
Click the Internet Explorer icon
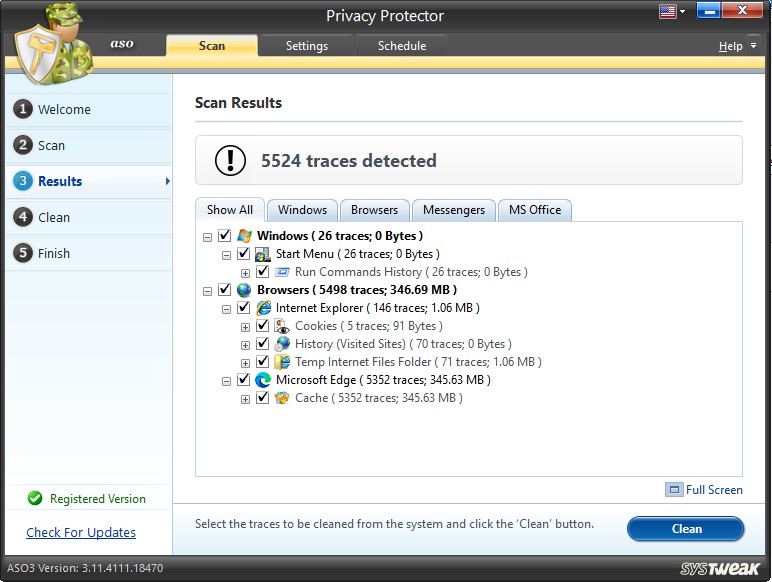[263, 308]
